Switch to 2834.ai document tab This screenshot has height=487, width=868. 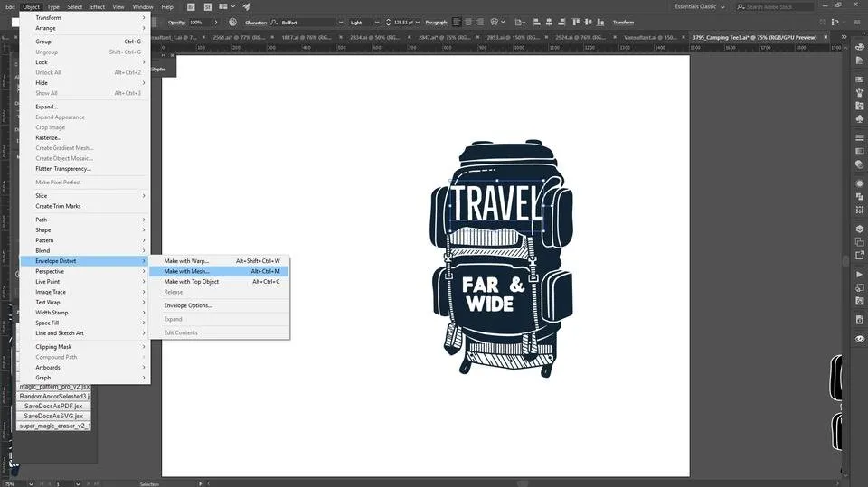(x=373, y=37)
